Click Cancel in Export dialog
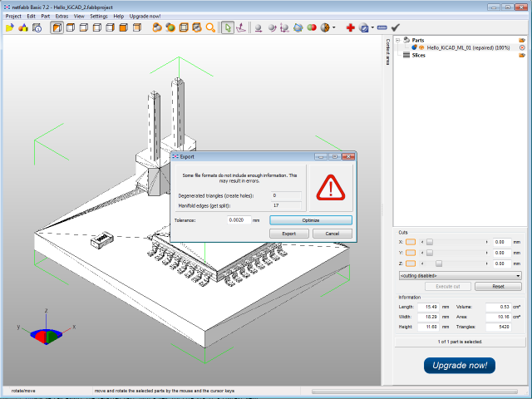This screenshot has width=532, height=399. click(332, 234)
